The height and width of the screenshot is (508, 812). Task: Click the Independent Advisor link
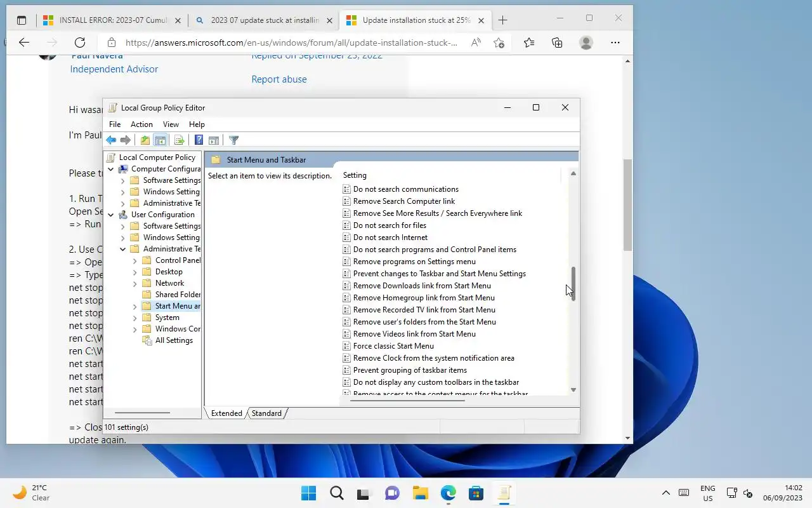coord(114,69)
